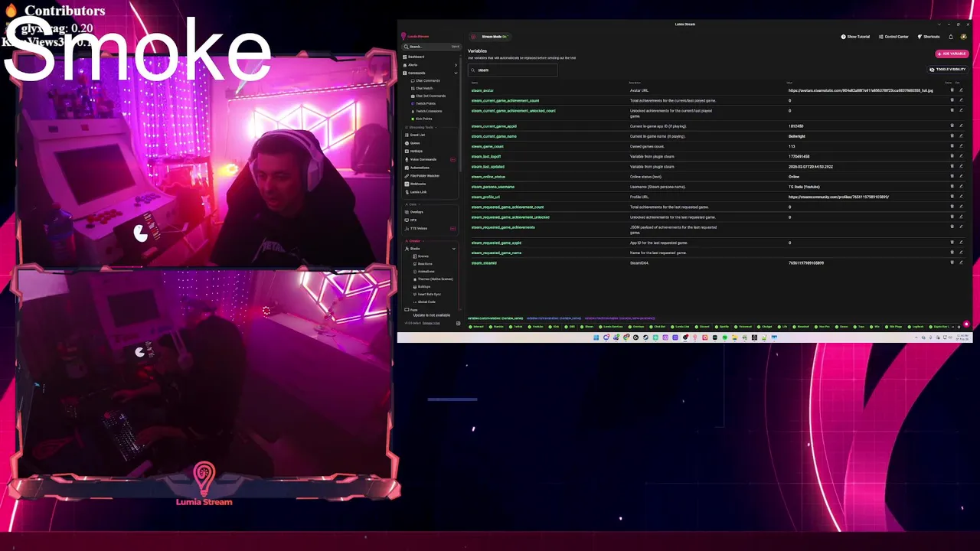Viewport: 980px width, 551px height.
Task: Collapse the Studio sidebar section
Action: pos(453,249)
